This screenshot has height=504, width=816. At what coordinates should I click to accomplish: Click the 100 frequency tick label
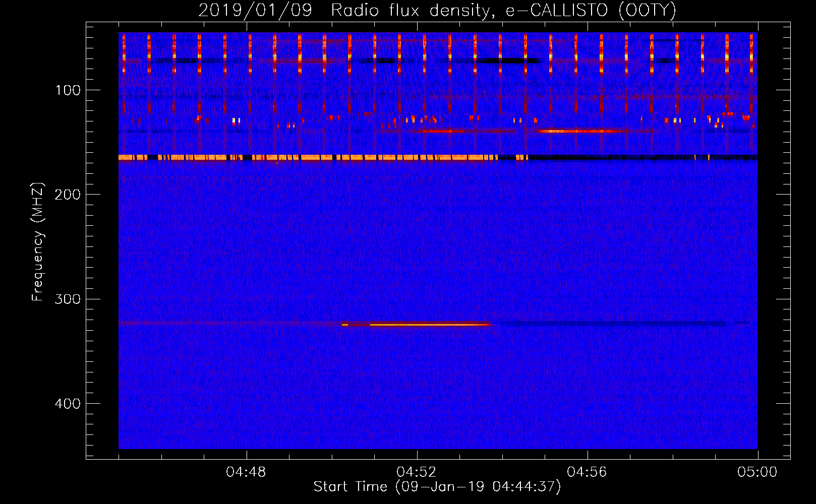68,90
